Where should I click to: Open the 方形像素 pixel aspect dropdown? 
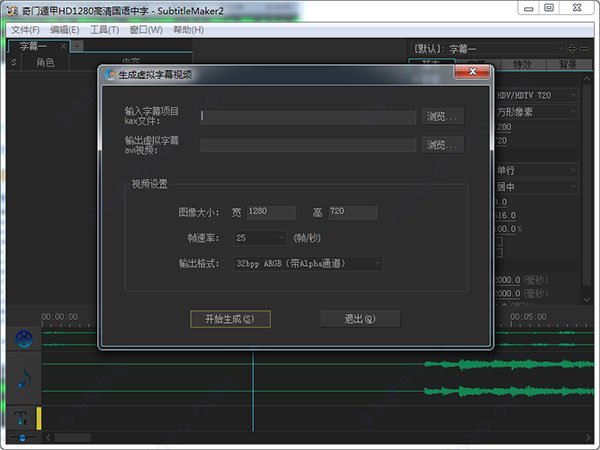click(x=537, y=112)
